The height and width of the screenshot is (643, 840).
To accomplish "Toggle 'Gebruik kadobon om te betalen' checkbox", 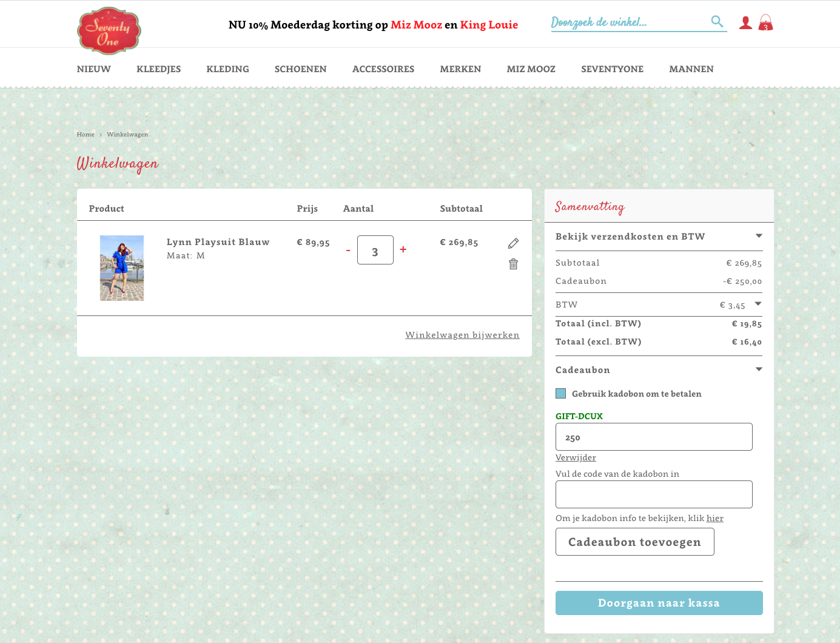I will (561, 394).
